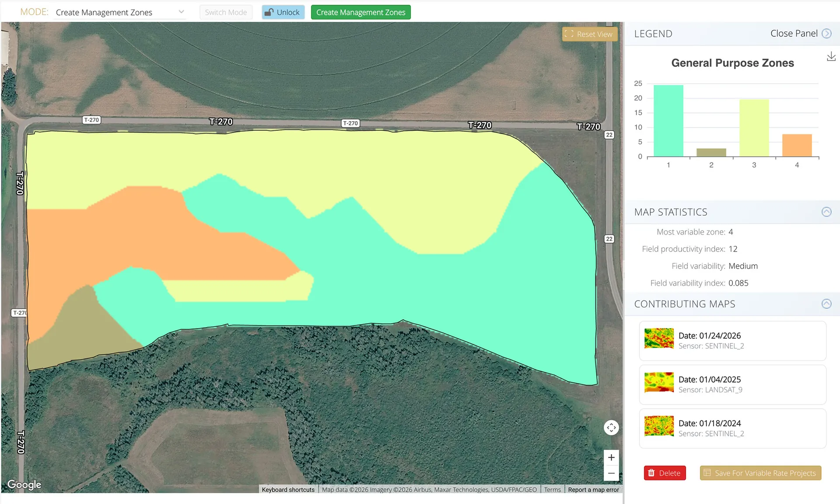This screenshot has height=504, width=840.
Task: Click the zone 2 bar in the chart
Action: [711, 152]
